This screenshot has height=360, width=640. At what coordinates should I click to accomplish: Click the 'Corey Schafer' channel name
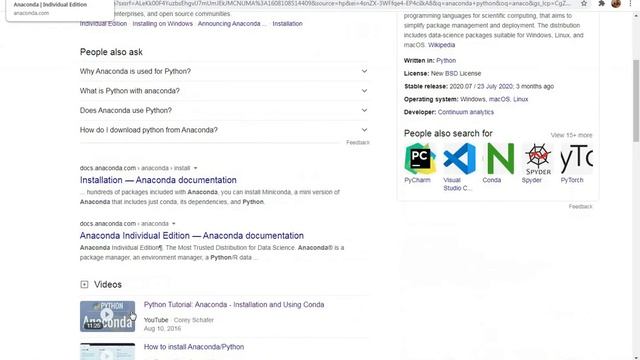click(193, 320)
